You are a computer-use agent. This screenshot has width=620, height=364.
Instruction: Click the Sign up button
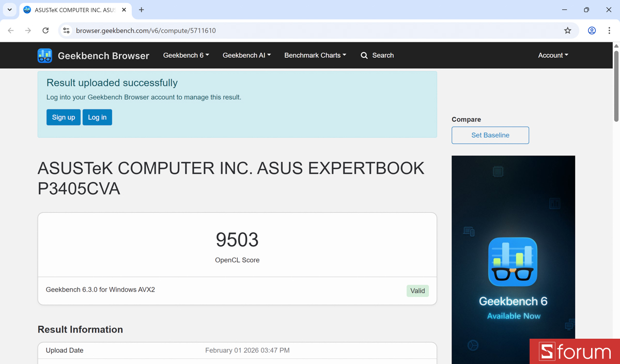(63, 117)
